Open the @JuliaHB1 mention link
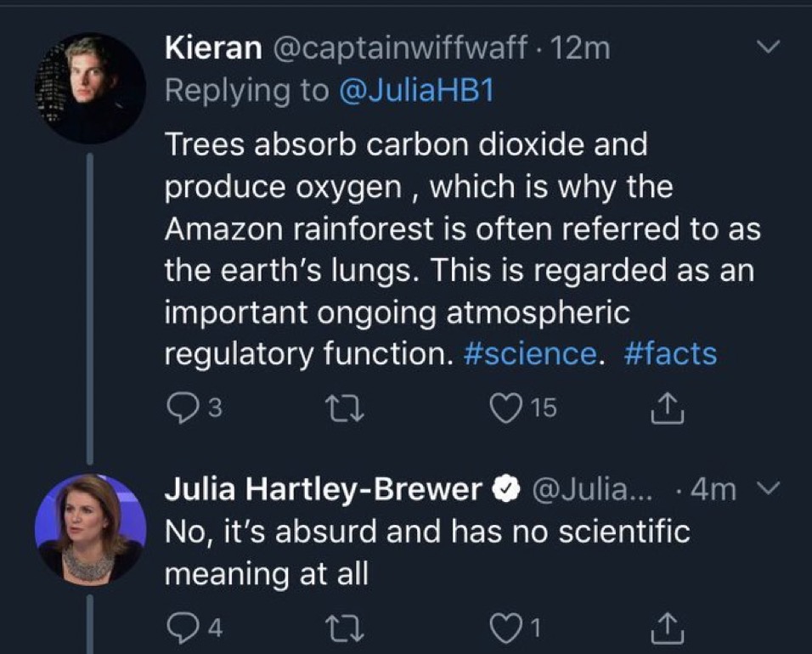Image resolution: width=812 pixels, height=654 pixels. click(416, 91)
